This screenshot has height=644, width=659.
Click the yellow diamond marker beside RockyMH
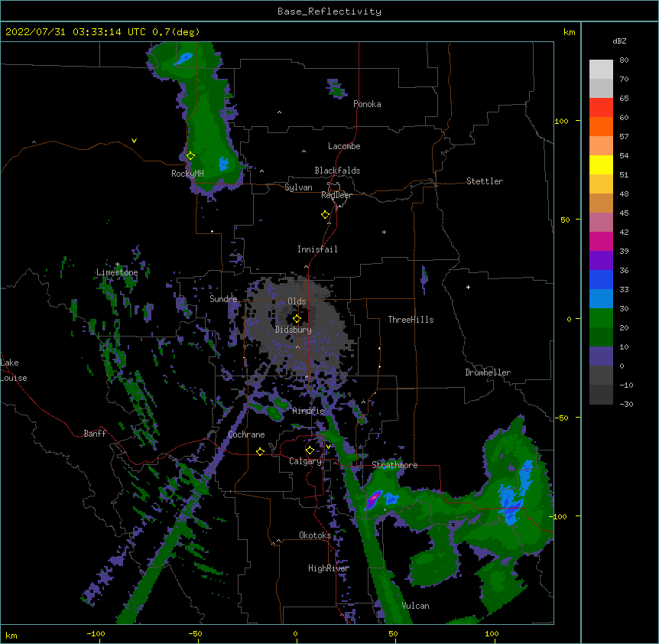click(190, 156)
